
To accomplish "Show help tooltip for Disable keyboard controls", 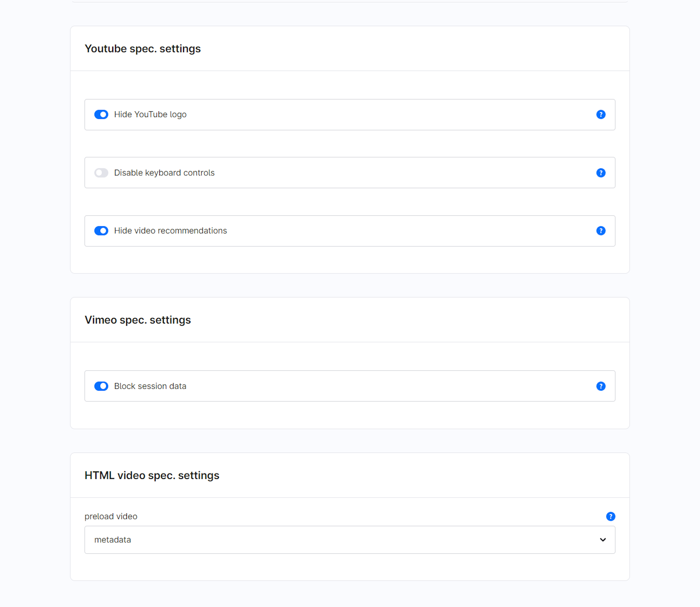I will [601, 173].
